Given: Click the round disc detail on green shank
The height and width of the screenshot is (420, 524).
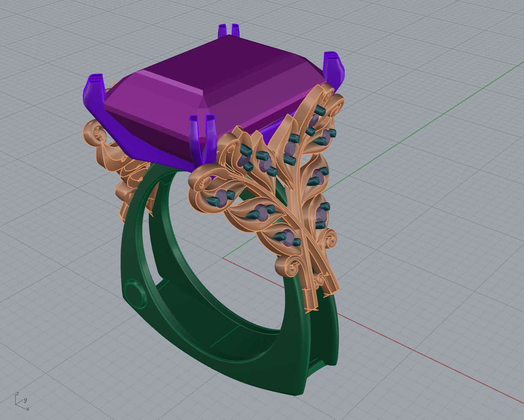Looking at the screenshot, I should (x=135, y=294).
